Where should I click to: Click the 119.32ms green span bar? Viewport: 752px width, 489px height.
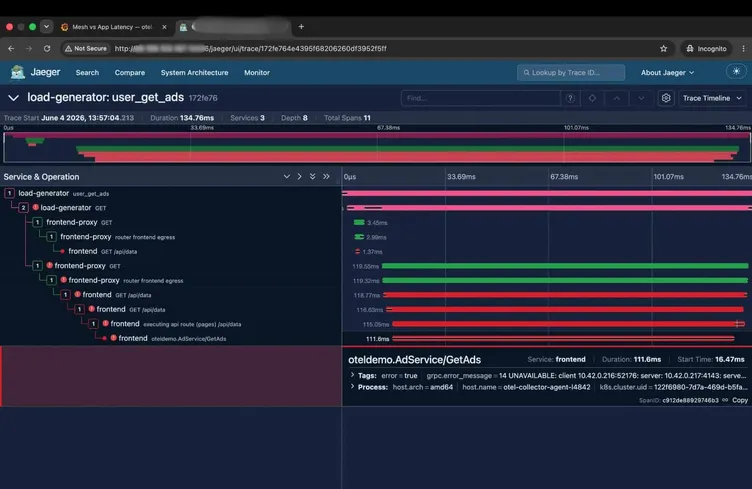pyautogui.click(x=565, y=280)
